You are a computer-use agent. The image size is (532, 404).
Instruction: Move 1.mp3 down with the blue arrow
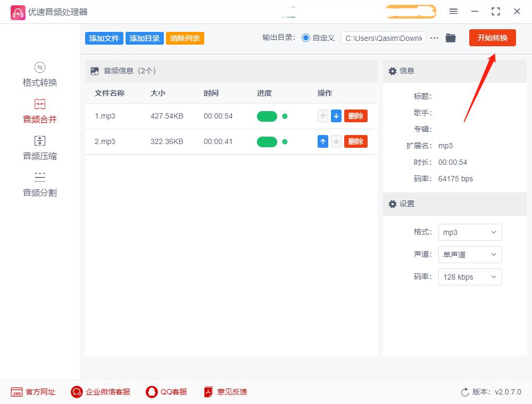(x=336, y=116)
